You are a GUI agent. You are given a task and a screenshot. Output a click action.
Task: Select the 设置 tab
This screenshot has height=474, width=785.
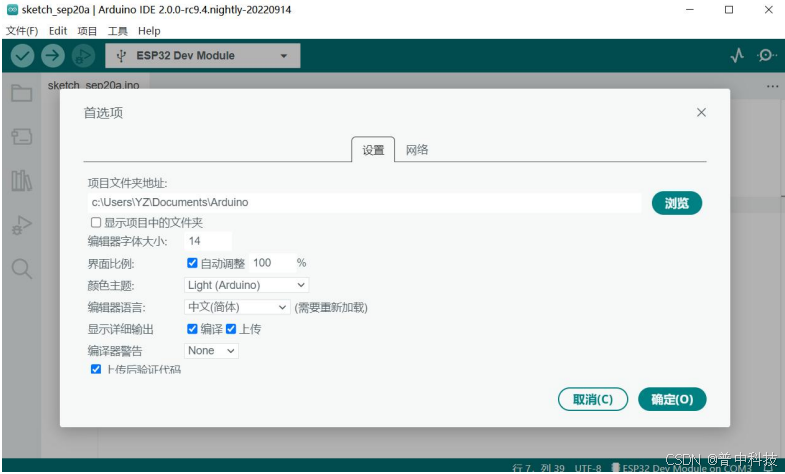tap(373, 150)
